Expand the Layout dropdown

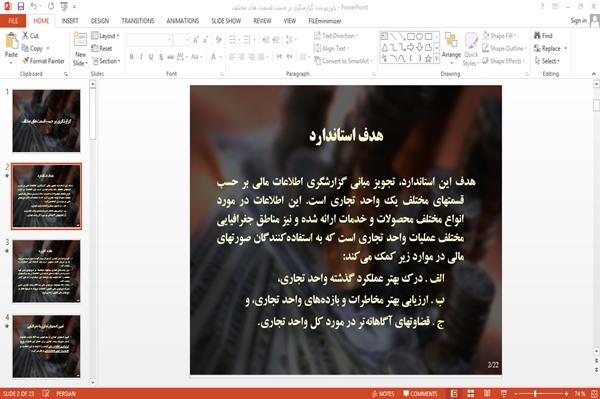(105, 36)
